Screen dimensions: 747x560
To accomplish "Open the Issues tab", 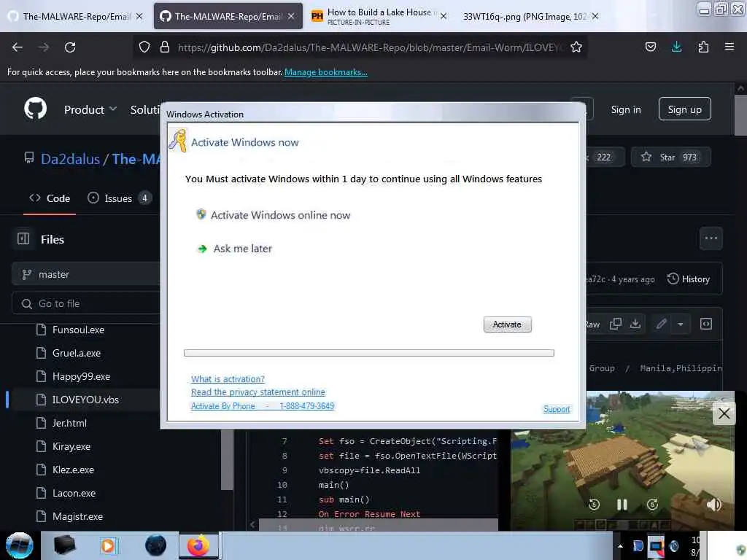I will coord(119,198).
